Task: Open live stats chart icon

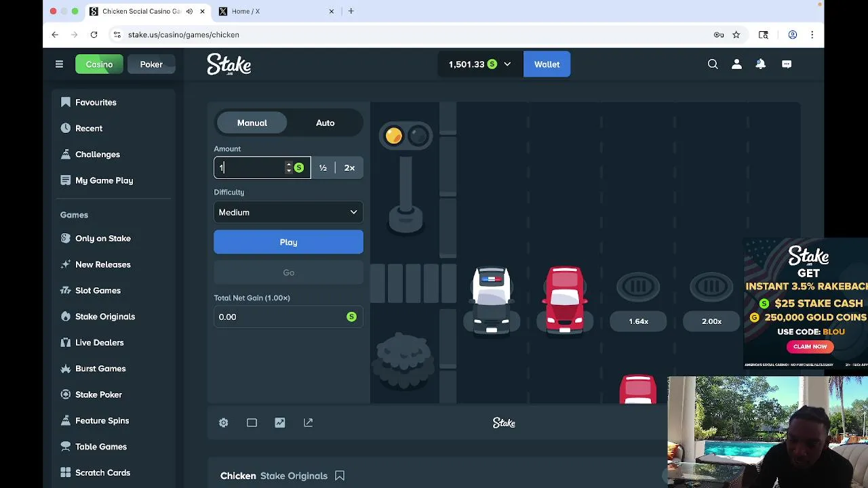Action: click(280, 423)
